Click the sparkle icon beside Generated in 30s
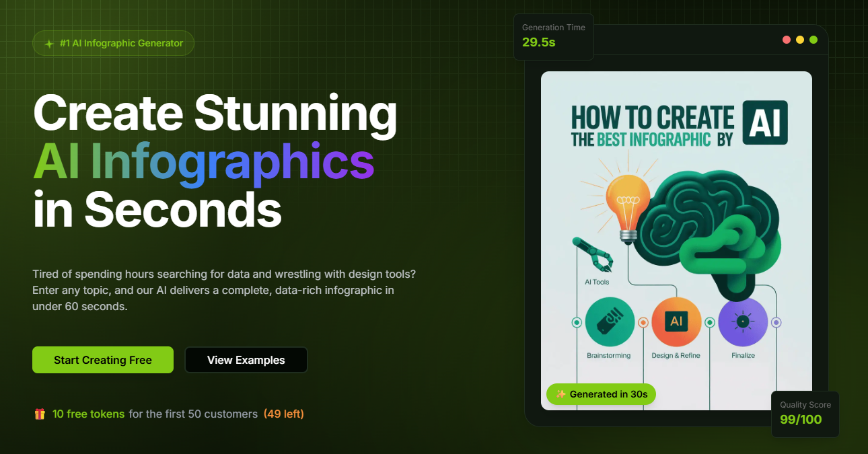Screen dimensions: 868x454 tap(560, 394)
